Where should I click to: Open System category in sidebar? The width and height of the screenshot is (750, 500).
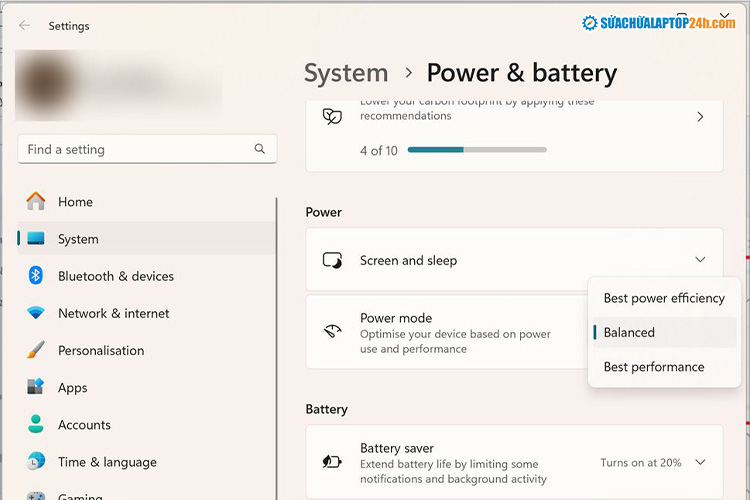(78, 239)
